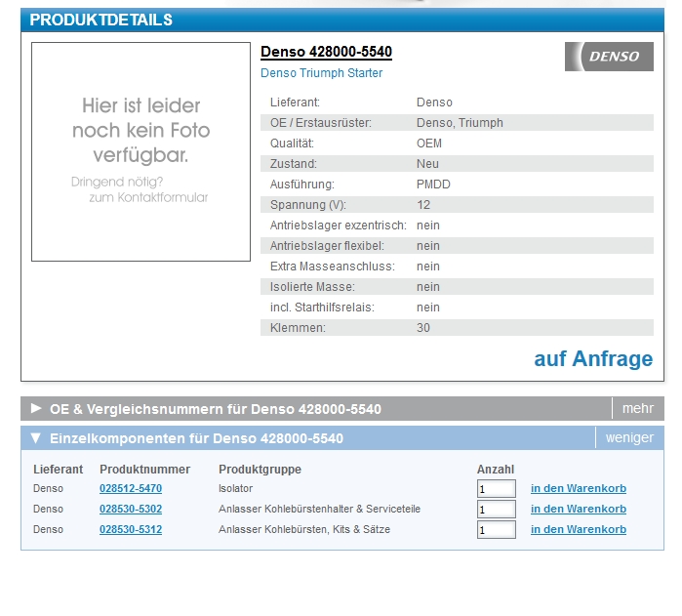This screenshot has height=616, width=682.
Task: Add Kohlebürstenhalter & Serviceteile to Warenkorb
Action: pyautogui.click(x=578, y=509)
